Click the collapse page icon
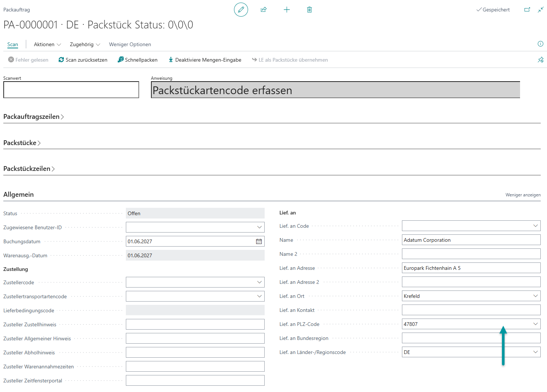547x392 pixels. 540,10
